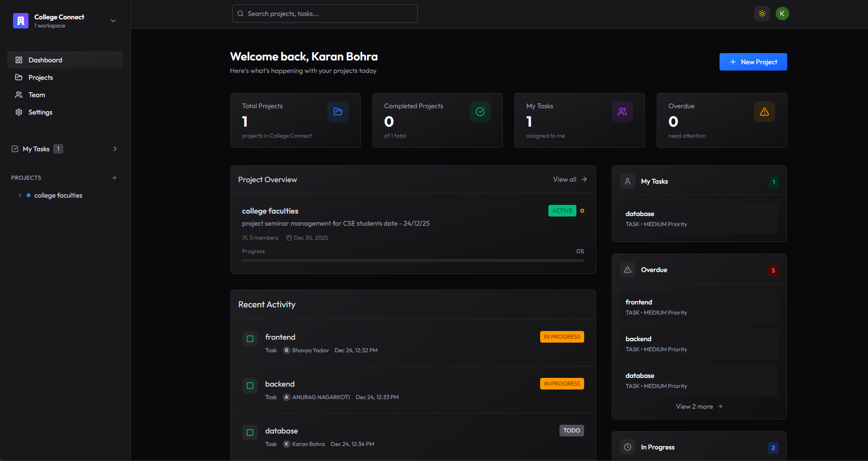Click the red 5 badge on Overdue panel

click(x=773, y=271)
